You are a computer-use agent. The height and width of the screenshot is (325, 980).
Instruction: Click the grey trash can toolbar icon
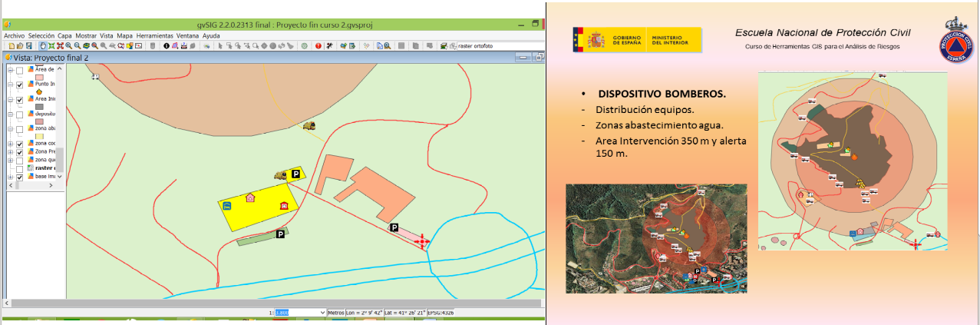[x=152, y=46]
